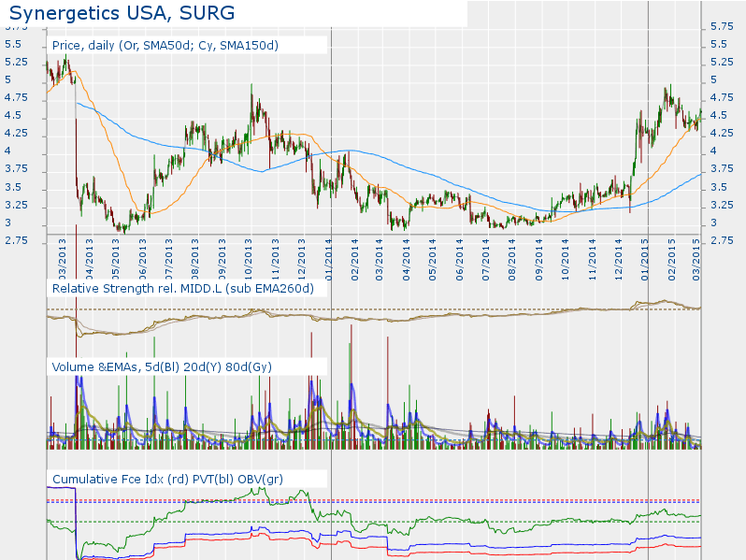Click the 3.75 price label on right axis
This screenshot has height=560, width=746.
722,169
